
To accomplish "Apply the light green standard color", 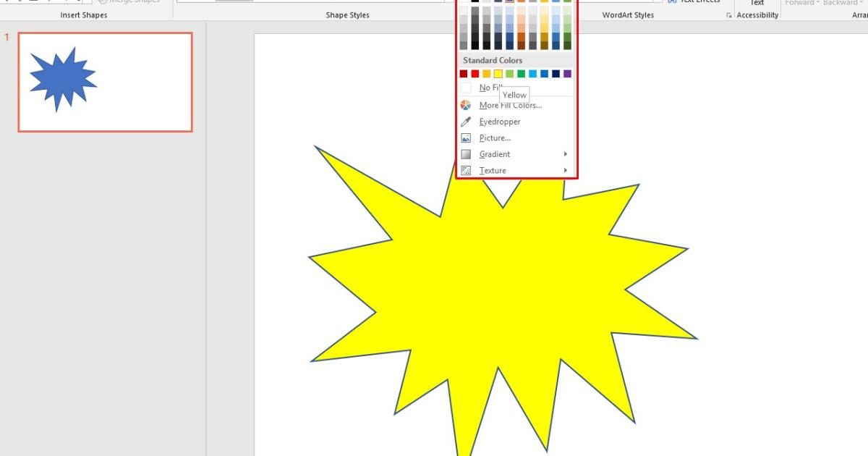I will [509, 74].
